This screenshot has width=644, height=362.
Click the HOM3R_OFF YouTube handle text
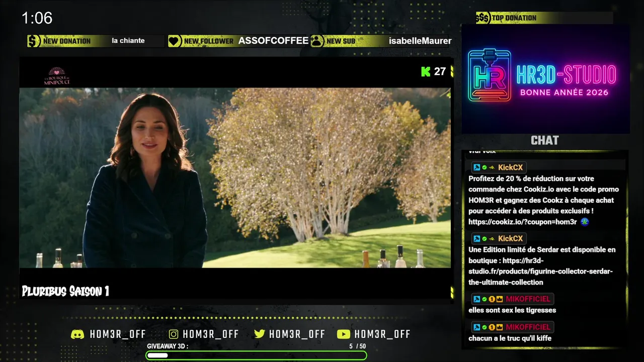(x=382, y=334)
